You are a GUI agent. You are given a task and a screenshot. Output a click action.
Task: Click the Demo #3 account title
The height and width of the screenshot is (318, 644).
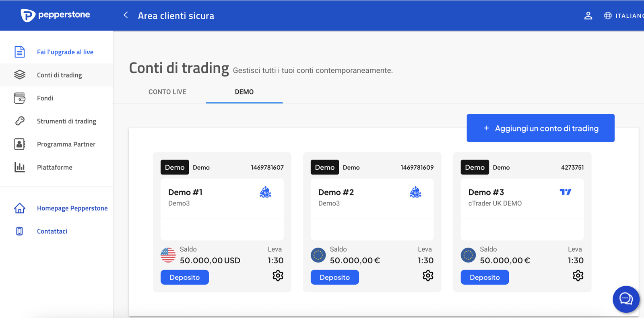pyautogui.click(x=486, y=192)
